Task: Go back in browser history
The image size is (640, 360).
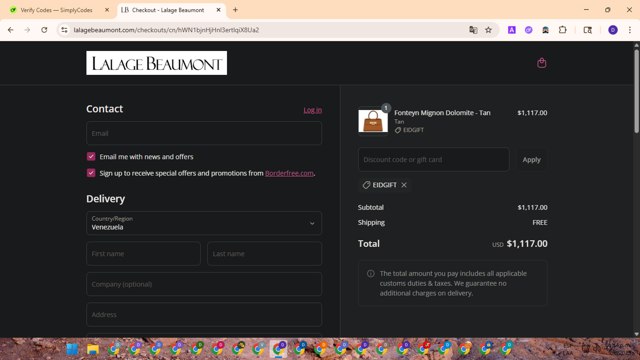Action: pos(11,30)
